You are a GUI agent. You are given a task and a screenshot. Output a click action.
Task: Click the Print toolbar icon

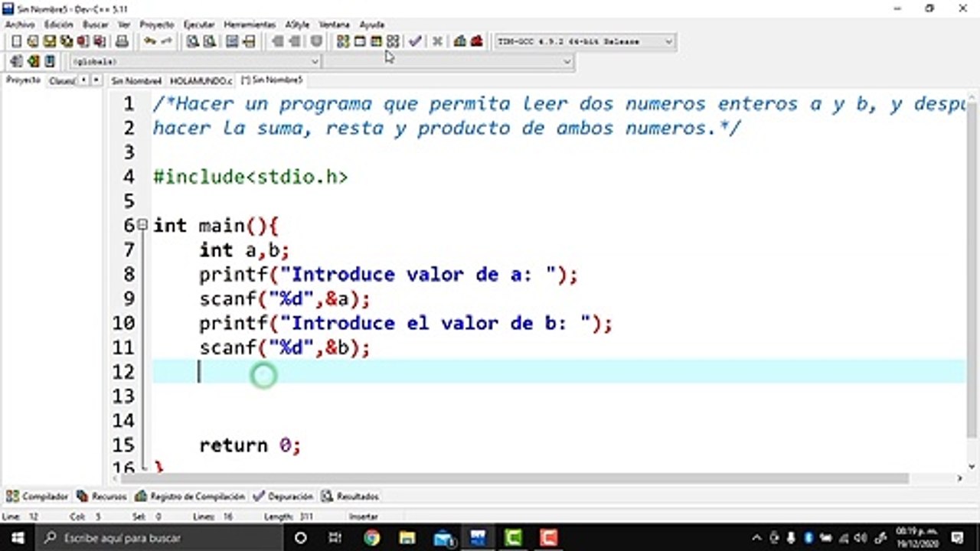click(x=122, y=41)
